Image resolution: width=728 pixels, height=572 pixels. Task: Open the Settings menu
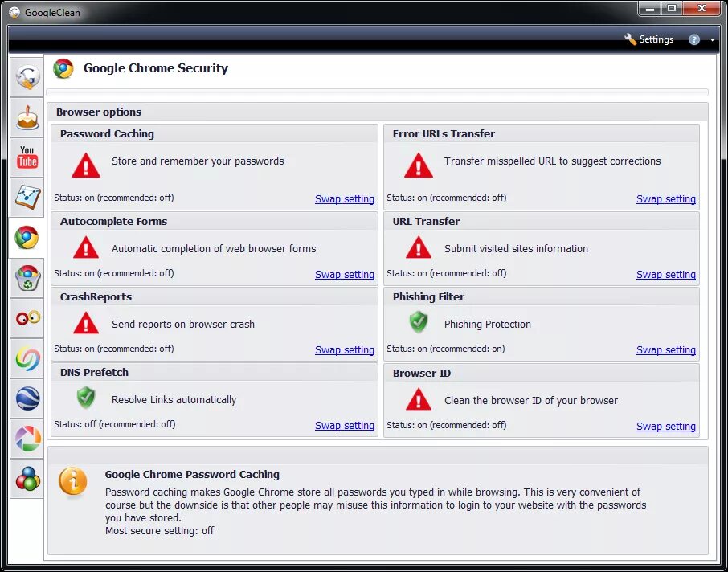(x=656, y=39)
